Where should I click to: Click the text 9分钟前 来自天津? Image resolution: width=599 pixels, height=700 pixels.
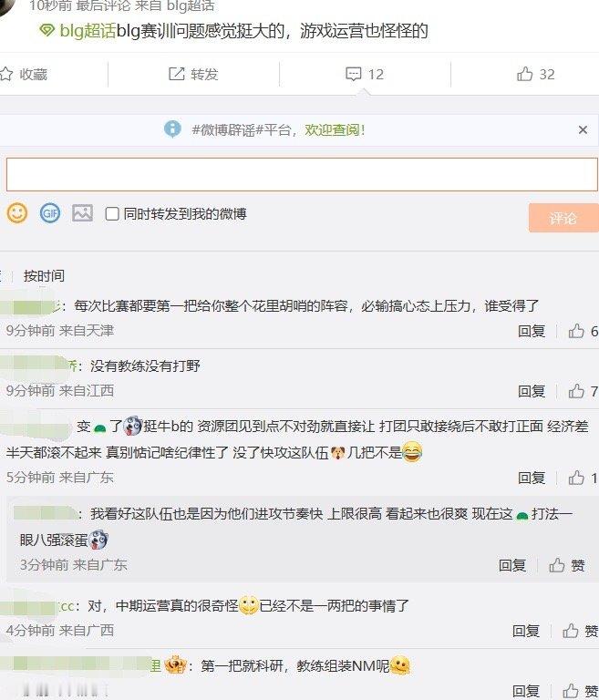click(60, 331)
